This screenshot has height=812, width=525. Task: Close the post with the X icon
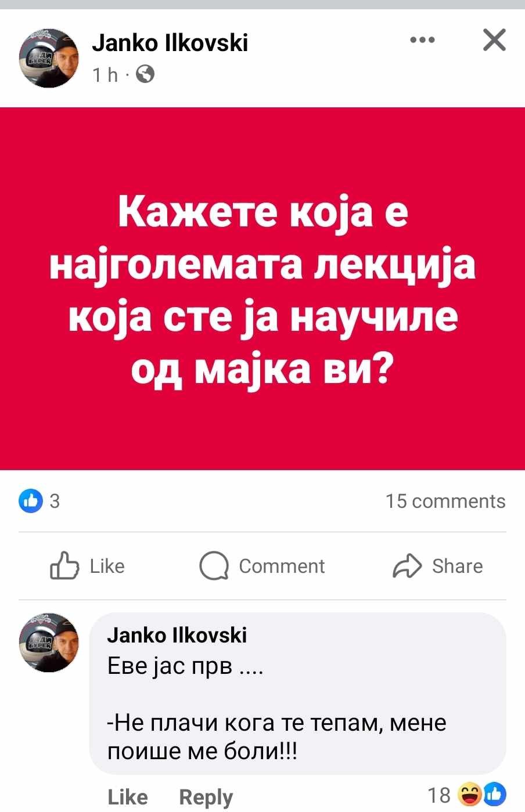(494, 40)
